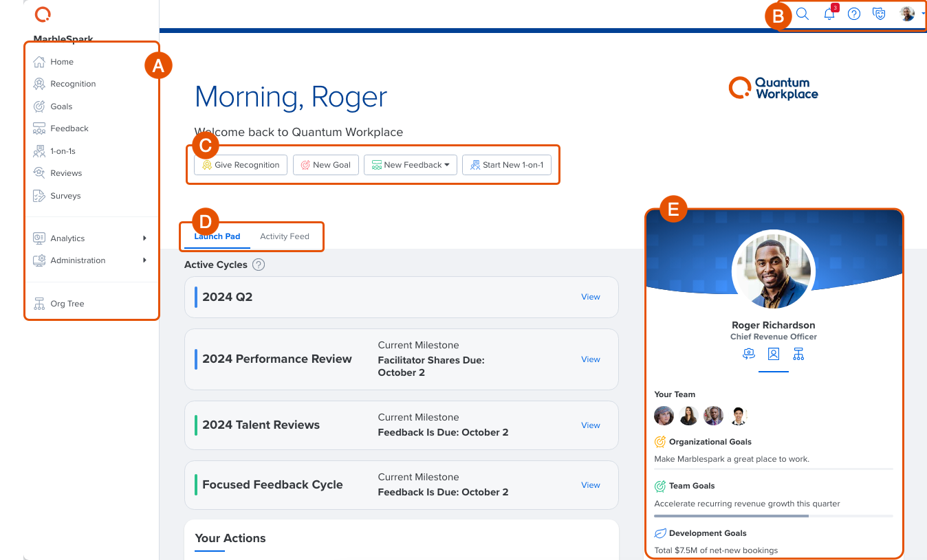Select the profile badge icon on Roger's card
The image size is (927, 560).
click(x=774, y=353)
